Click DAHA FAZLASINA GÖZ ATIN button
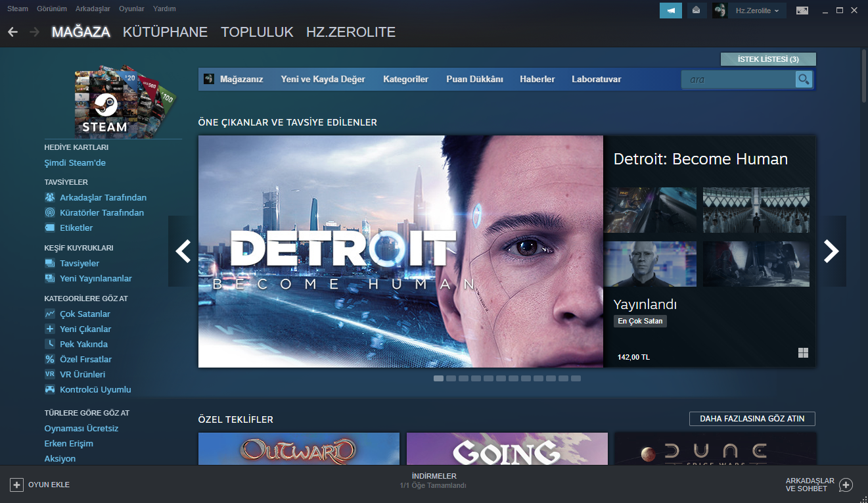 point(752,419)
